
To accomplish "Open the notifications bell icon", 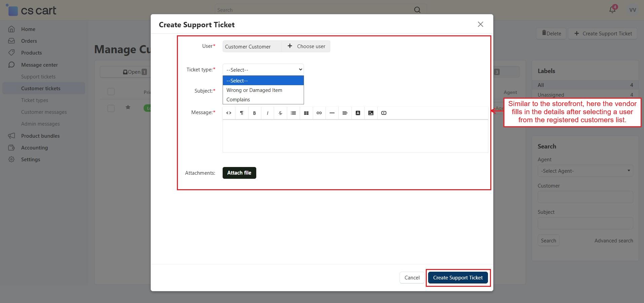I will coord(612,9).
